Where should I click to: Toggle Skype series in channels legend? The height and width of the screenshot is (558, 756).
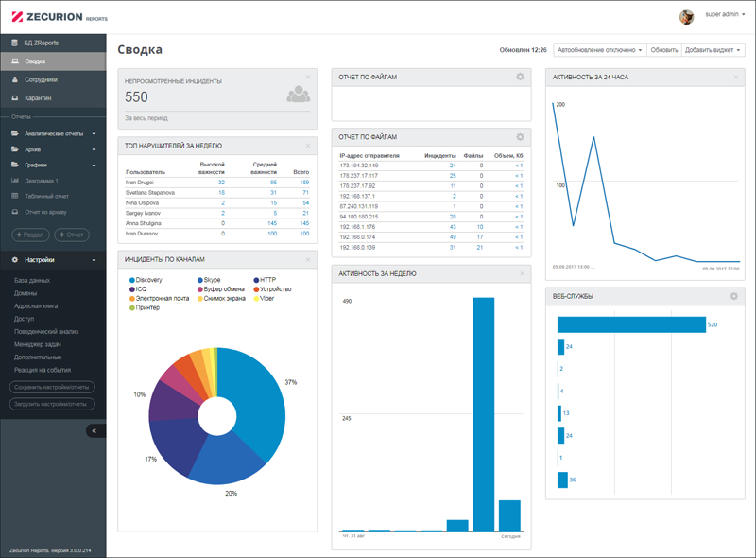209,280
